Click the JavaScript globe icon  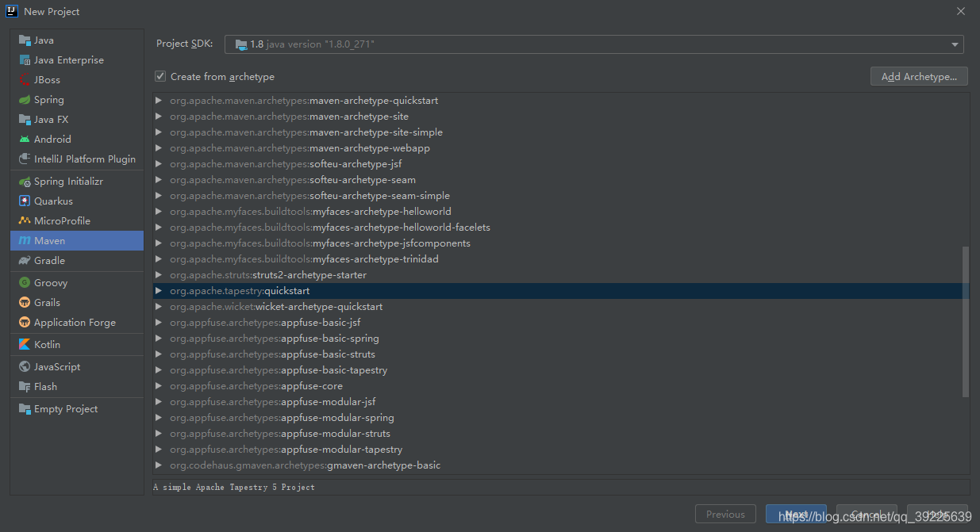coord(25,367)
